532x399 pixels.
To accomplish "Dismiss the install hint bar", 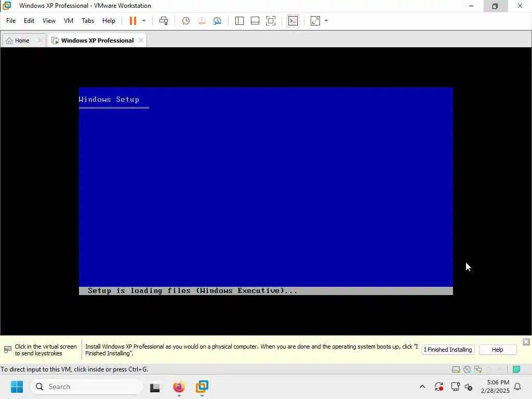I will click(526, 342).
